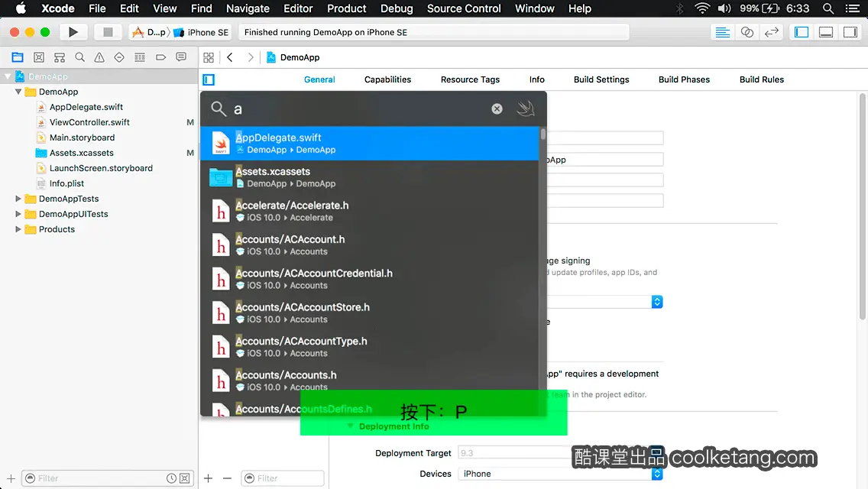Image resolution: width=868 pixels, height=489 pixels.
Task: Clear the Open Quickly search field
Action: click(497, 108)
